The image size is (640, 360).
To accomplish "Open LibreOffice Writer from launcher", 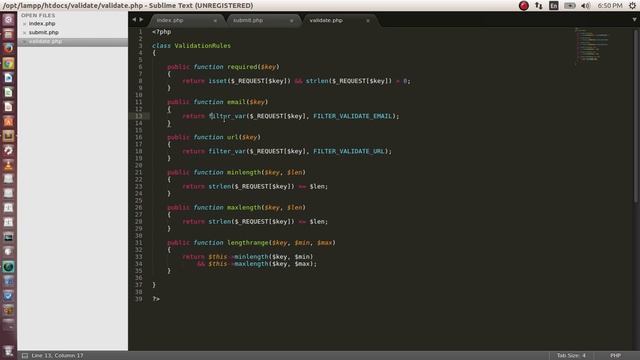I will click(x=8, y=78).
